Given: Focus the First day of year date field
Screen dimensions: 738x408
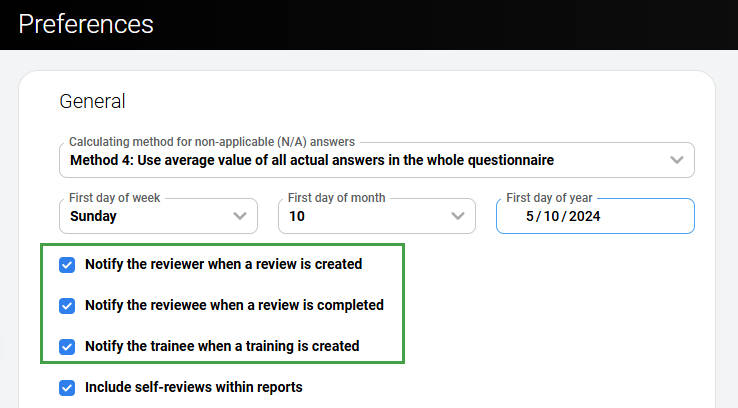Looking at the screenshot, I should coord(640,216).
